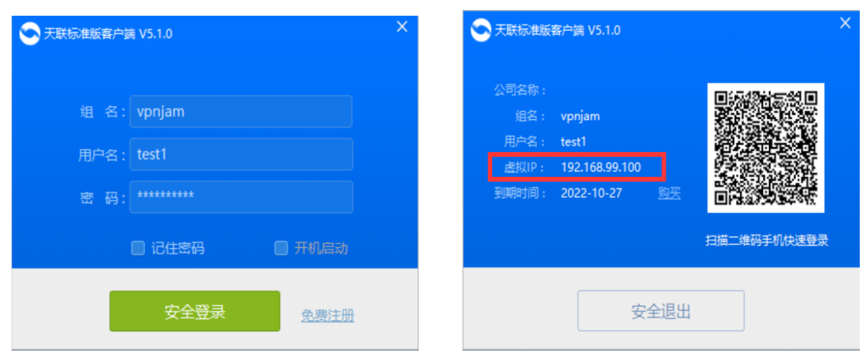Click the 扫描二维码手机快速登录 caption
868x358 pixels.
[x=766, y=241]
